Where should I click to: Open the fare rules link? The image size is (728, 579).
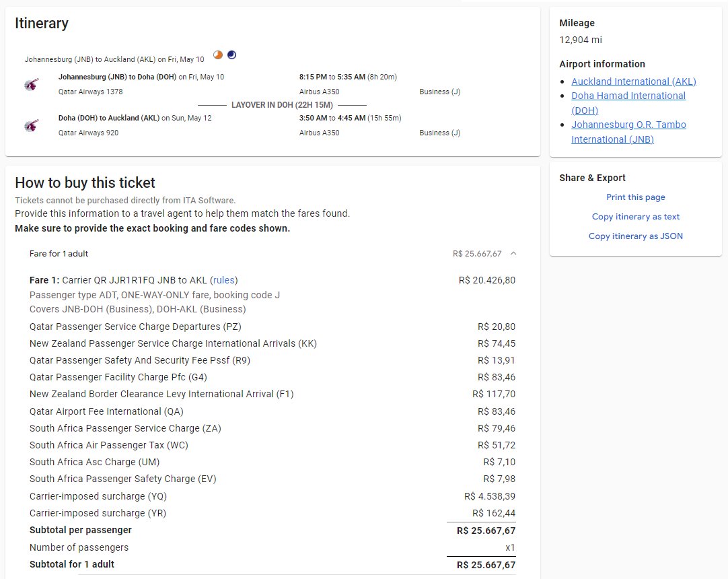pos(224,280)
